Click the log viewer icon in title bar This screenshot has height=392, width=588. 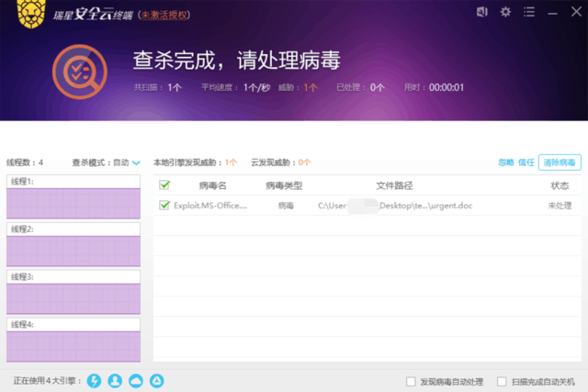click(482, 12)
